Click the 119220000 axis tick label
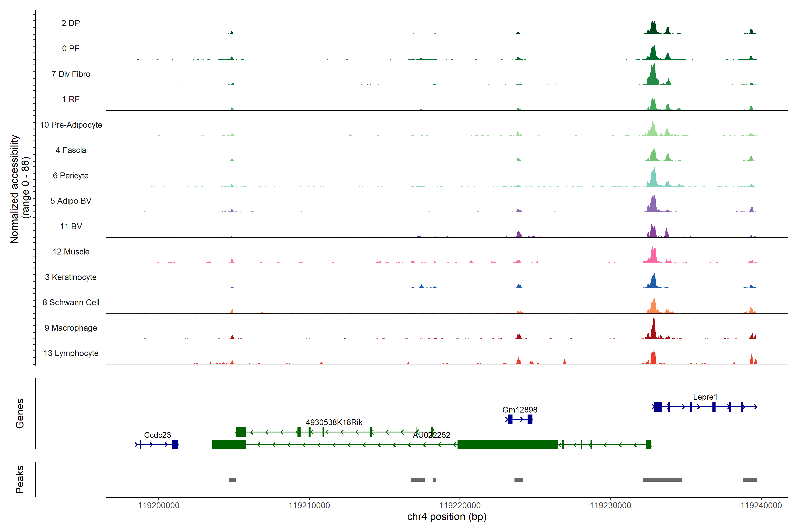The width and height of the screenshot is (798, 532). point(460,506)
